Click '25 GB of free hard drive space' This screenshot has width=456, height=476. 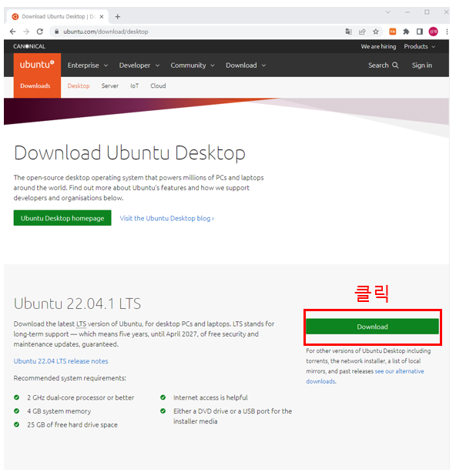72,424
